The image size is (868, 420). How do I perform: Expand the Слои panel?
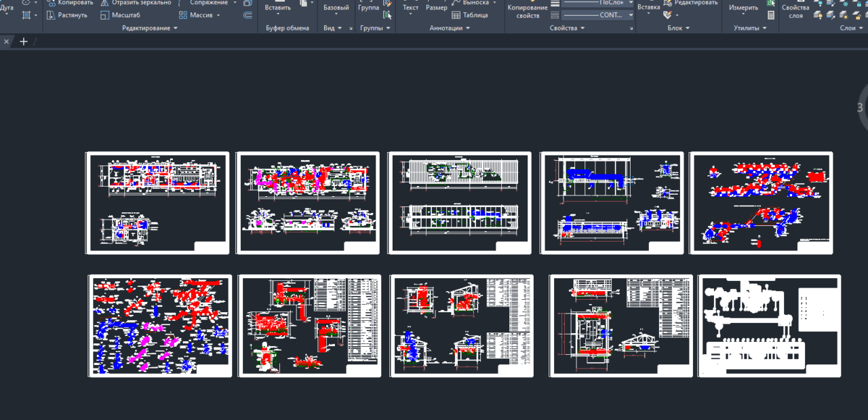click(852, 28)
